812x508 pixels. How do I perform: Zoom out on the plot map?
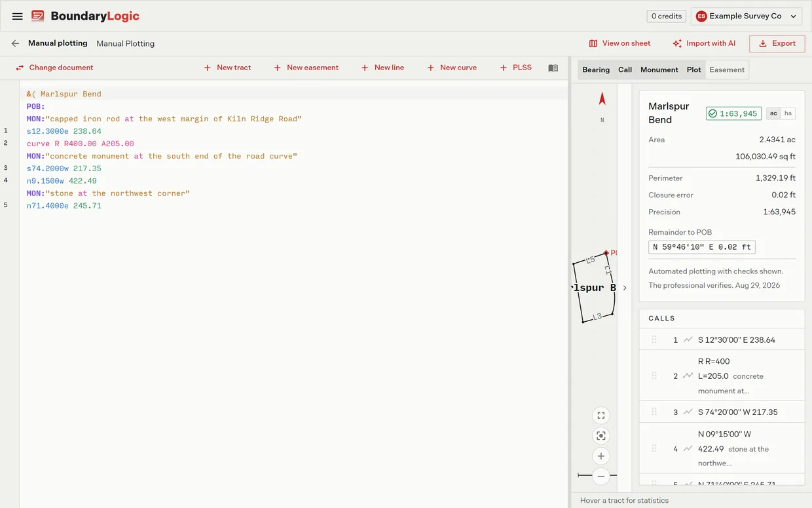point(601,476)
